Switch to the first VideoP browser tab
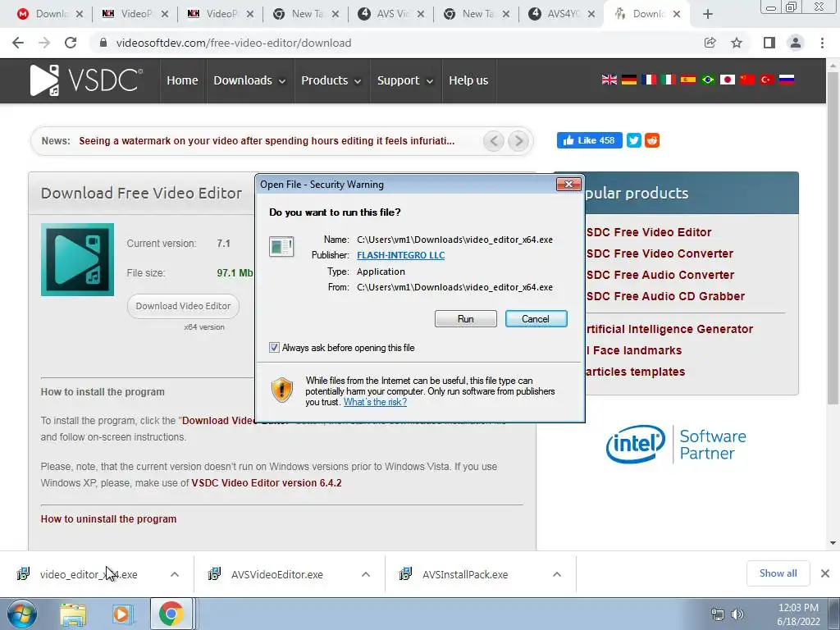This screenshot has height=630, width=840. click(135, 14)
